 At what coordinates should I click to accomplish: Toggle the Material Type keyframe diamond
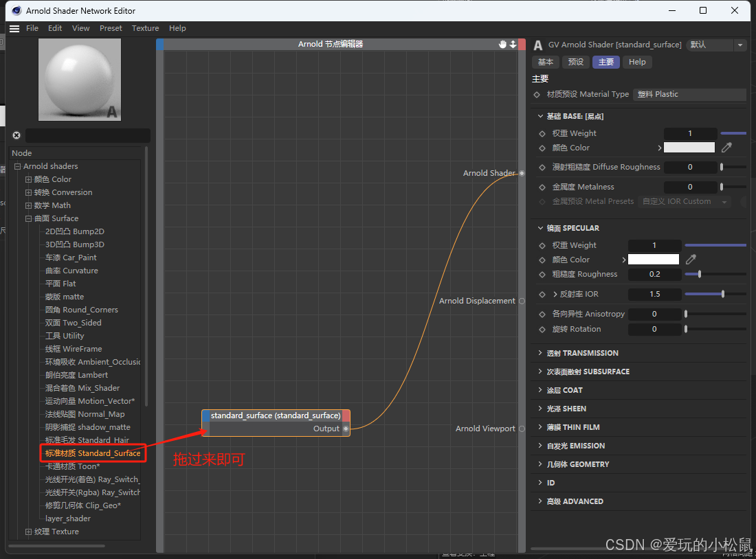click(537, 95)
